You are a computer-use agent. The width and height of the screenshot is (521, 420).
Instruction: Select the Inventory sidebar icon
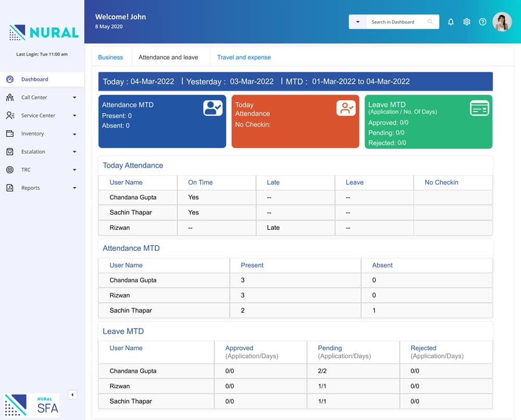[x=11, y=133]
